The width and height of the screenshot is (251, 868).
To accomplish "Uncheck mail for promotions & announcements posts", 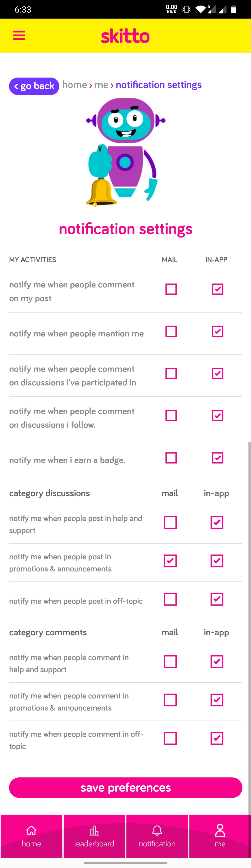I will [170, 561].
